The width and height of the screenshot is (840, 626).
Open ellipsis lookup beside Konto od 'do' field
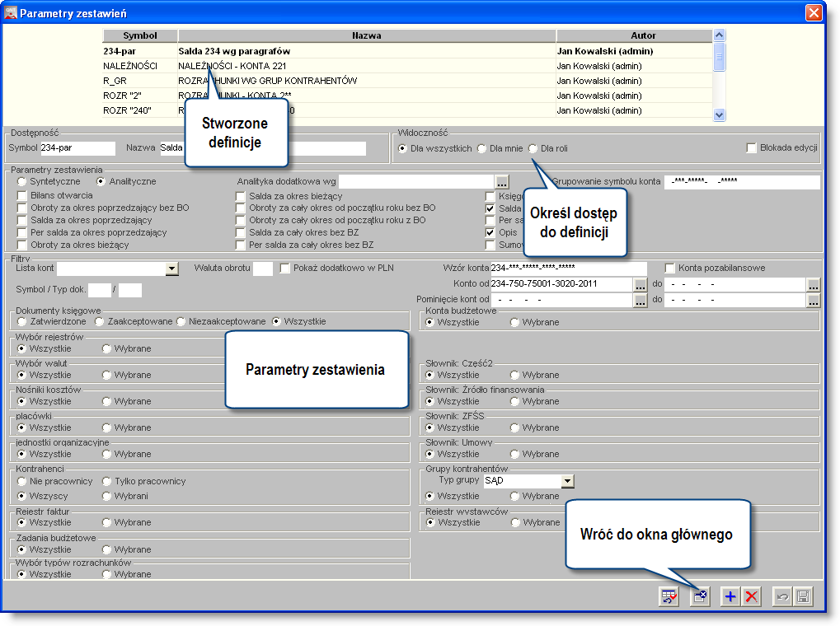pyautogui.click(x=814, y=284)
